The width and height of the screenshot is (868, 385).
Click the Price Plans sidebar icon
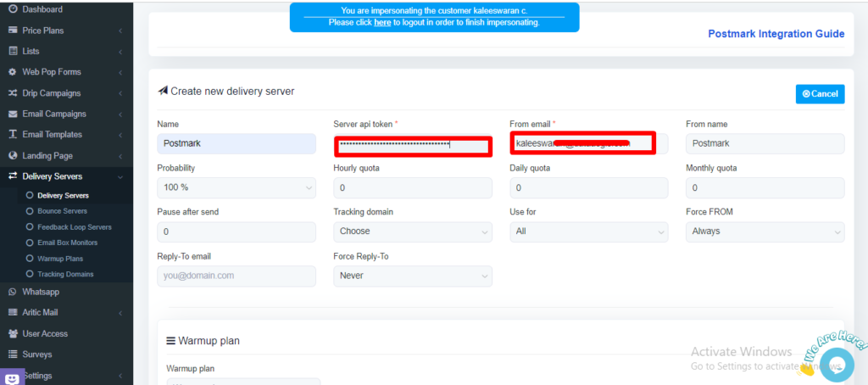pyautogui.click(x=13, y=31)
